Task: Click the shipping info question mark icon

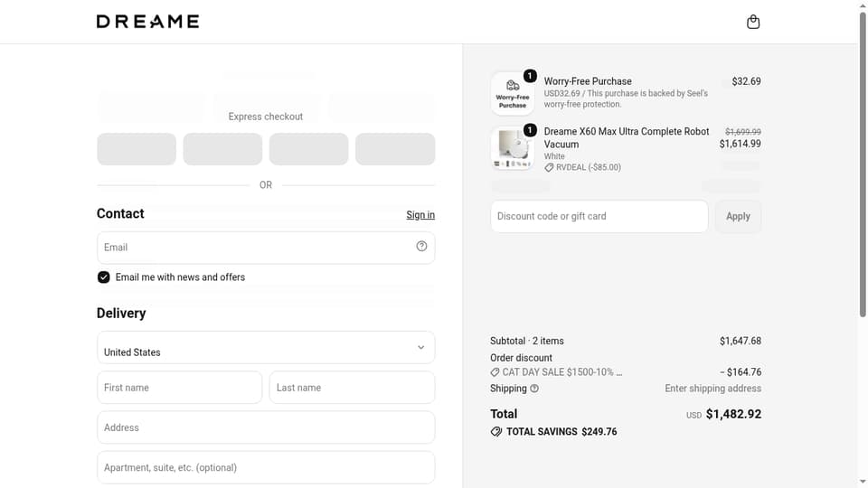Action: [534, 389]
